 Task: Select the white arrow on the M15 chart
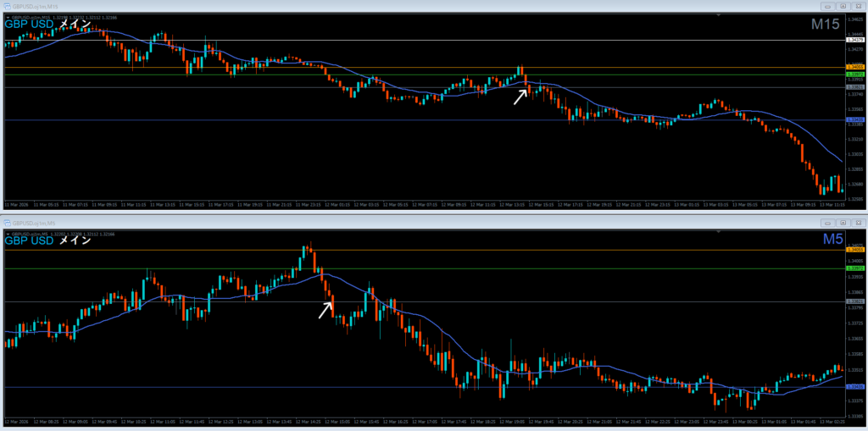(x=520, y=97)
